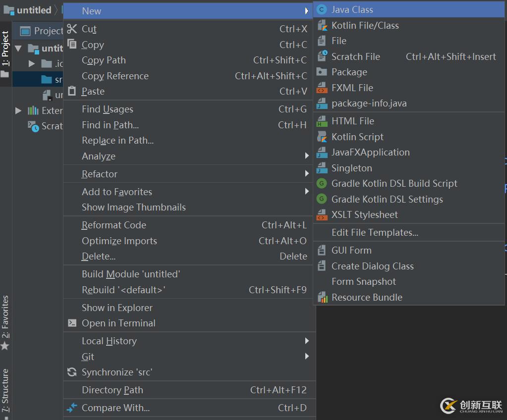This screenshot has width=507, height=420.
Task: Select Show Image Thumbnails entry
Action: (189, 208)
